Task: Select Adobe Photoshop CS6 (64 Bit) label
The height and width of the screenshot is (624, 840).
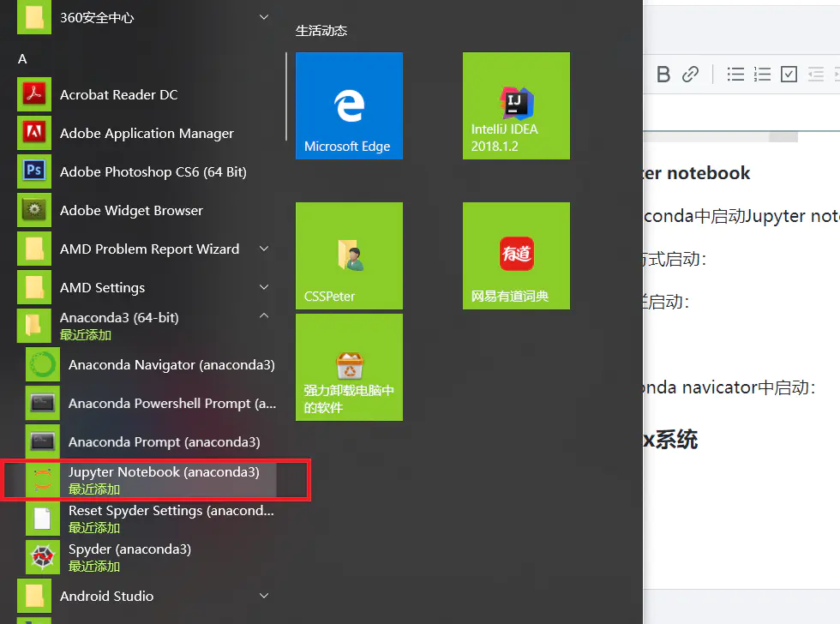Action: click(153, 172)
